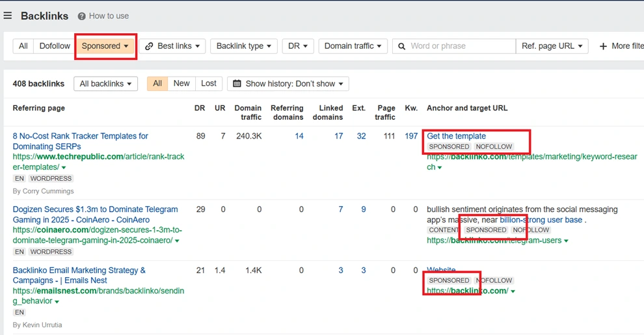The image size is (644, 335).
Task: Click the By Kevin Urrutia author text
Action: tap(37, 325)
